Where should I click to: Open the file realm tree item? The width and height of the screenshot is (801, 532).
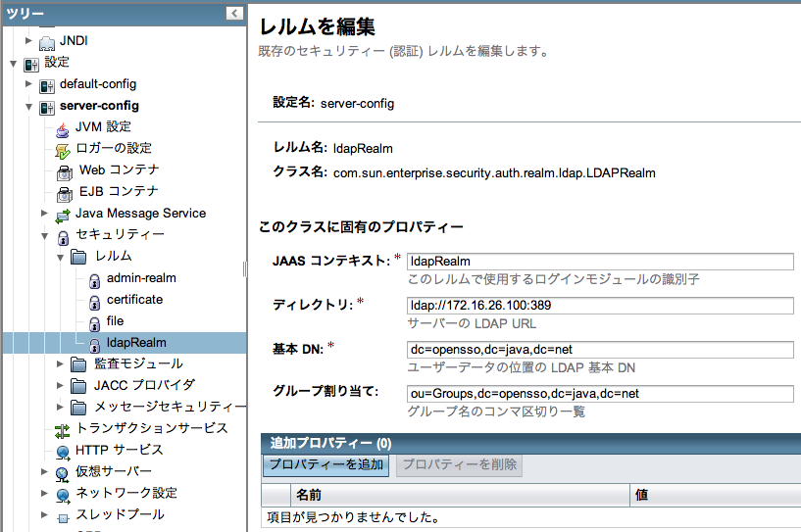tap(115, 321)
